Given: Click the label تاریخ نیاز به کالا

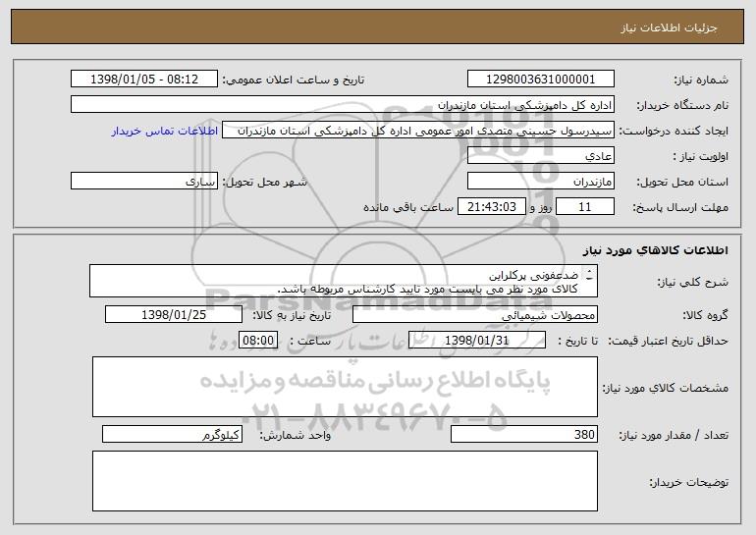Looking at the screenshot, I should [x=292, y=316].
